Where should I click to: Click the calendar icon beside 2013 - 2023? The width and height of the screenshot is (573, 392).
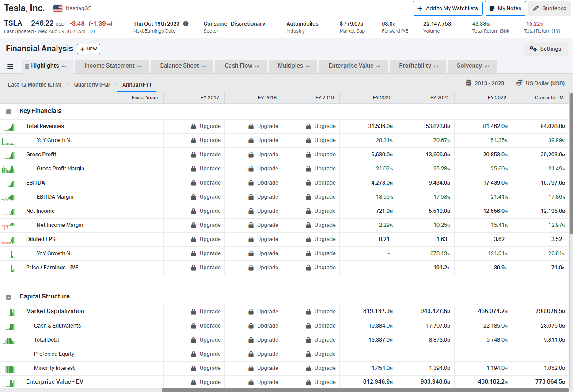tap(469, 83)
